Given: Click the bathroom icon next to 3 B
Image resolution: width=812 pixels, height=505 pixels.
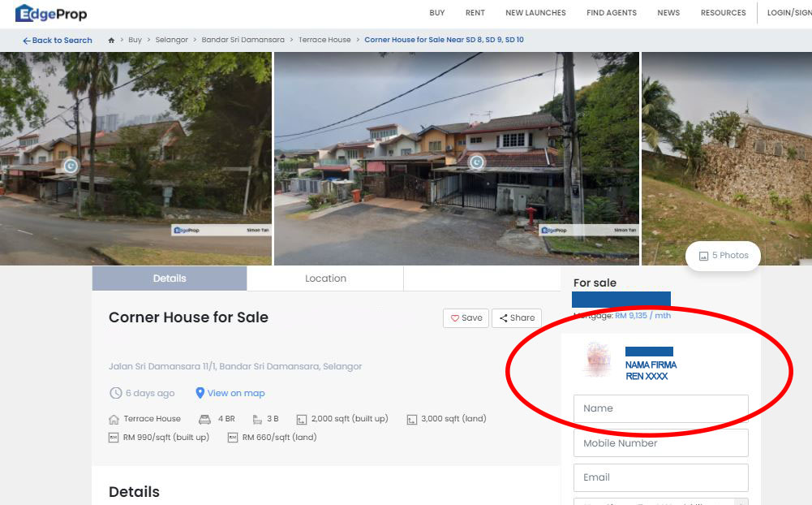Looking at the screenshot, I should coord(257,419).
